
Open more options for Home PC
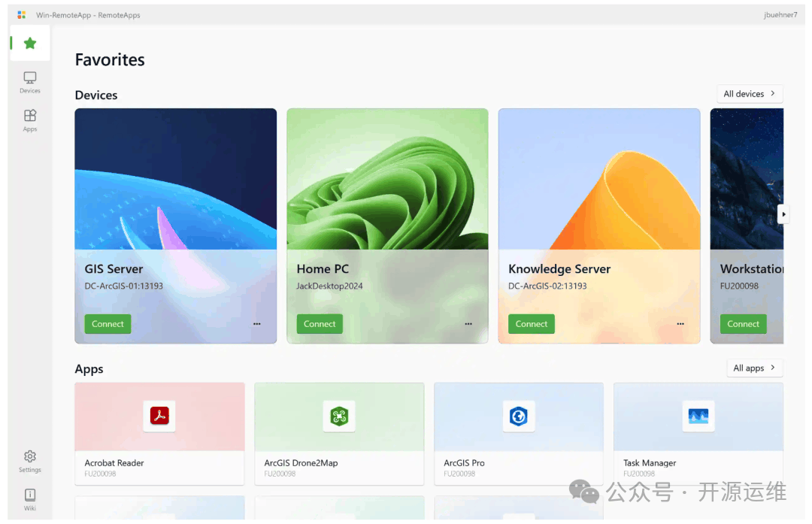(x=468, y=323)
